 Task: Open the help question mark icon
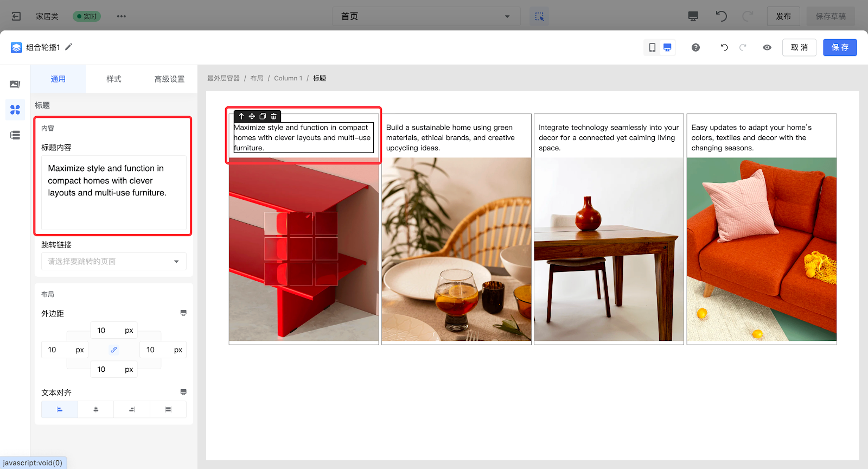point(695,48)
